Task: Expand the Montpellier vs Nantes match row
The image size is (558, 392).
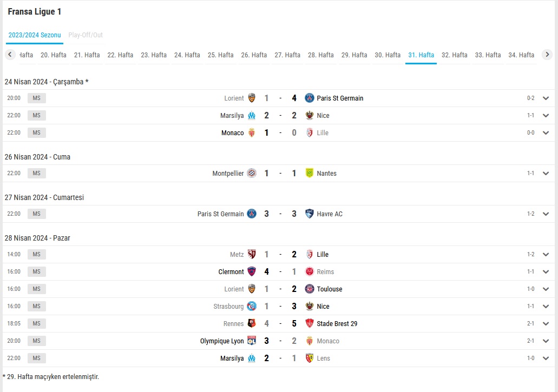Action: click(x=546, y=173)
